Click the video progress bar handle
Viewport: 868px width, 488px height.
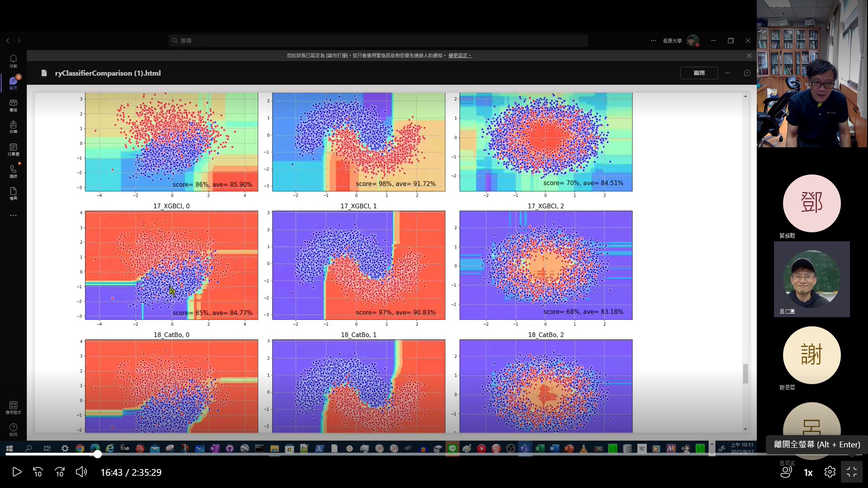click(98, 454)
